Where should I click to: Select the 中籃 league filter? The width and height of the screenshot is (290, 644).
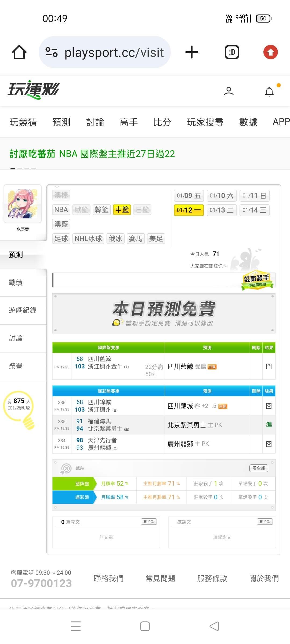coord(122,210)
